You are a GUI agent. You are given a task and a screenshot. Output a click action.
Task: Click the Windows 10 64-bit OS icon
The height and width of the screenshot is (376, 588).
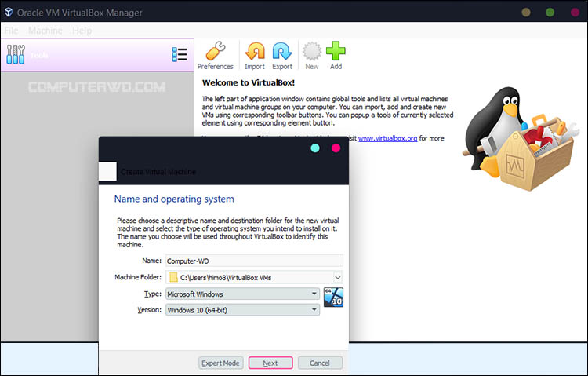(x=333, y=298)
